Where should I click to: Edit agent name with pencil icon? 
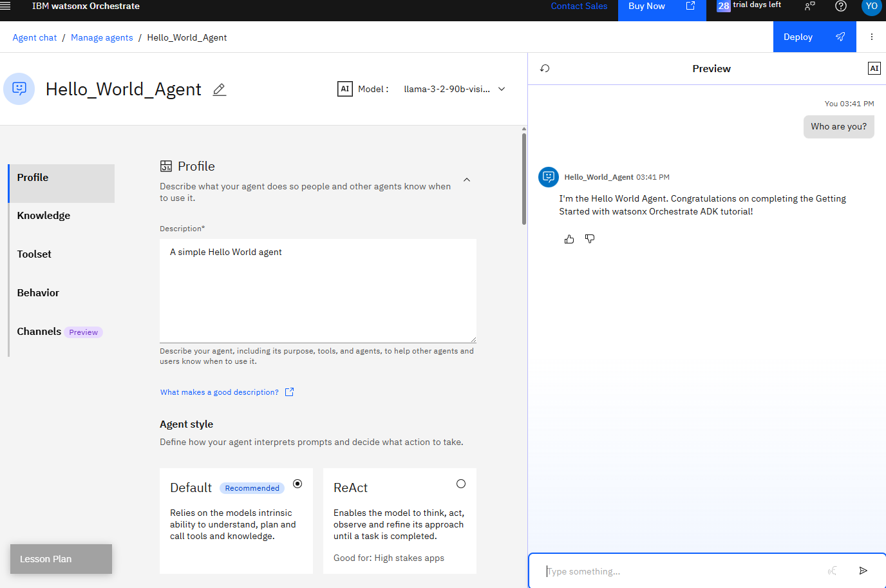[x=220, y=90]
